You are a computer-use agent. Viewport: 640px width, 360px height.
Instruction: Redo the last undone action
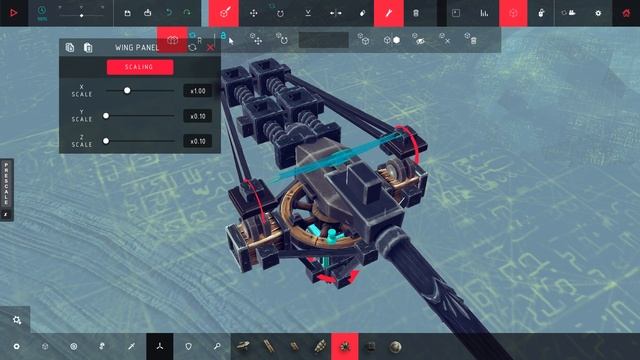(x=187, y=12)
